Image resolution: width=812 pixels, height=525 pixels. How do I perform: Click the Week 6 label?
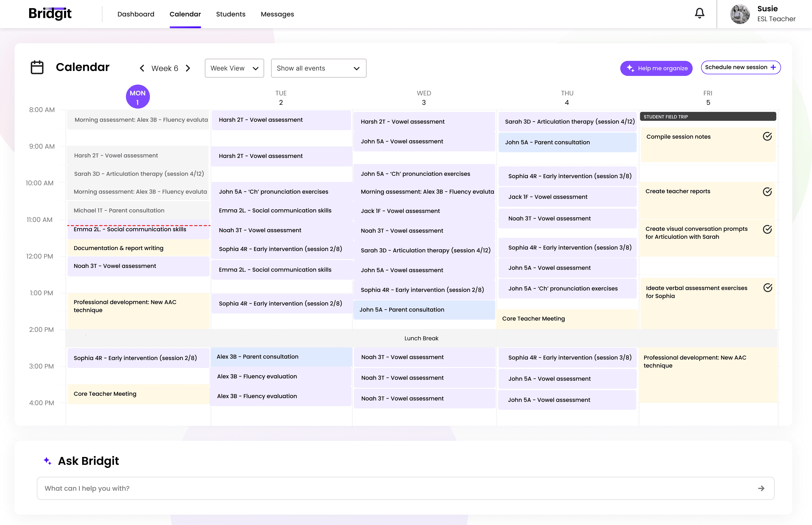[x=165, y=68]
